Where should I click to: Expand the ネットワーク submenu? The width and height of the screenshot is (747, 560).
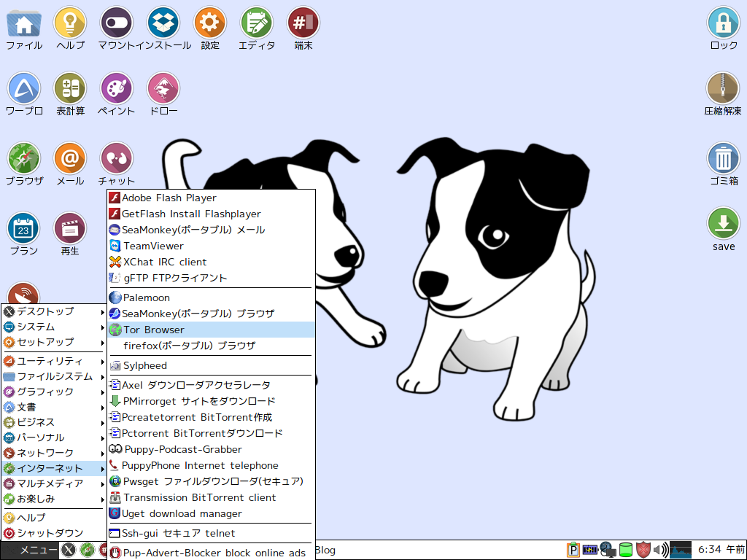coord(53,453)
